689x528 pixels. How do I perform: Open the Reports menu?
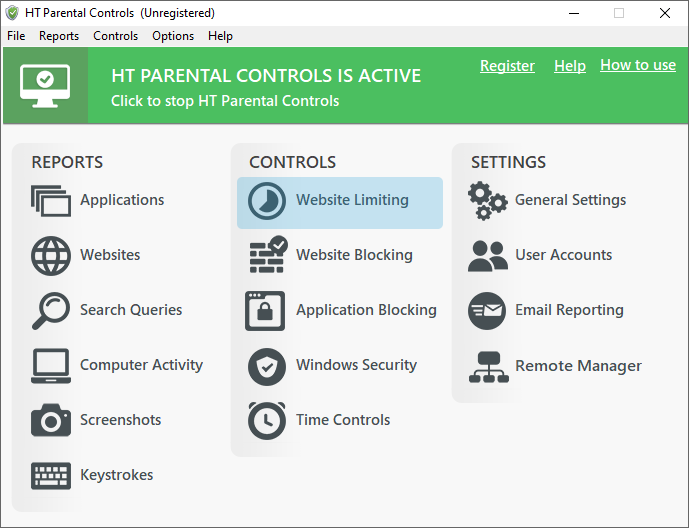point(59,36)
